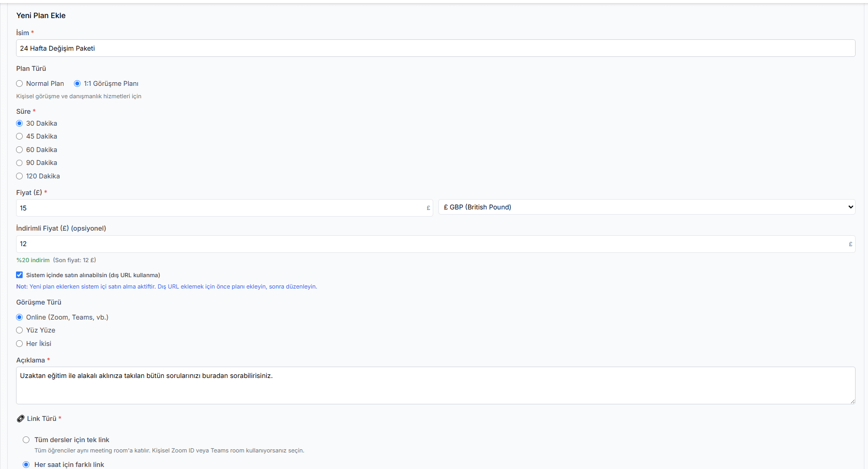The image size is (868, 469).
Task: Click the İsim plan name field
Action: (435, 49)
